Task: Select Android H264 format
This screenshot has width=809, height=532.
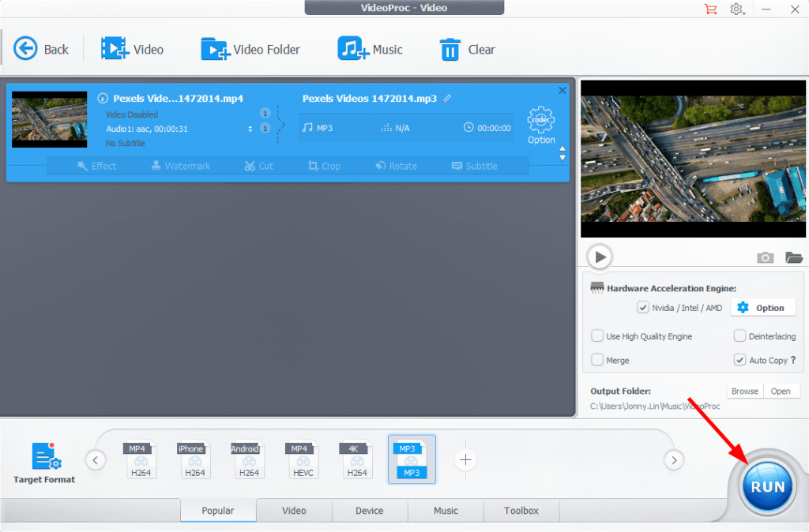Action: (x=248, y=460)
